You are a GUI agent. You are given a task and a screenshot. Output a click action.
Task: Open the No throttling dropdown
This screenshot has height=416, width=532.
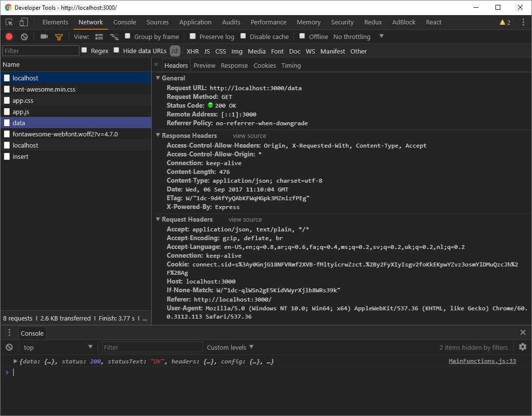358,37
